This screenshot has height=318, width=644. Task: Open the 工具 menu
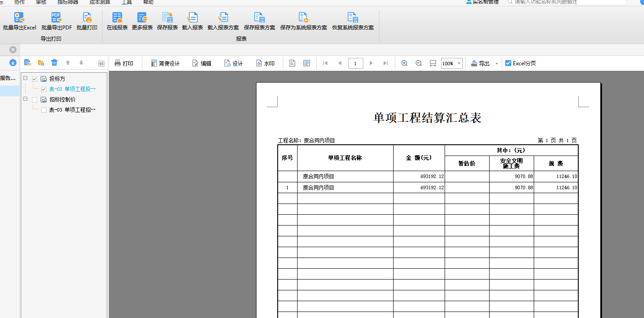[x=127, y=2]
